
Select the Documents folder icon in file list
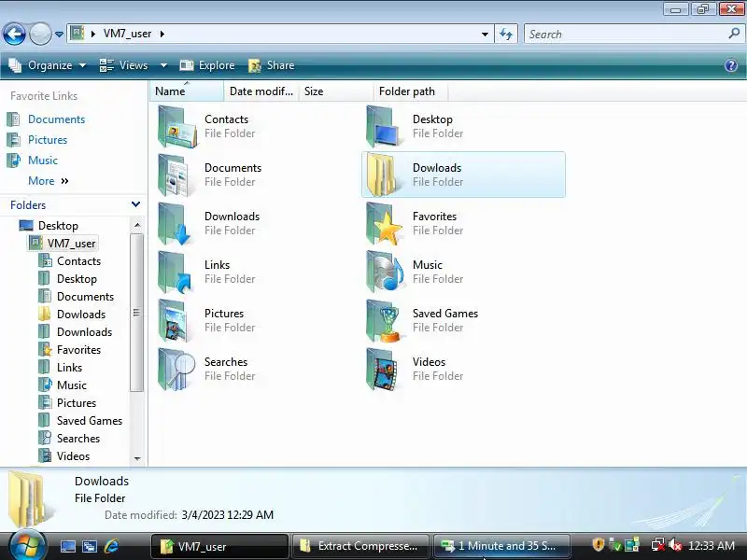point(176,175)
